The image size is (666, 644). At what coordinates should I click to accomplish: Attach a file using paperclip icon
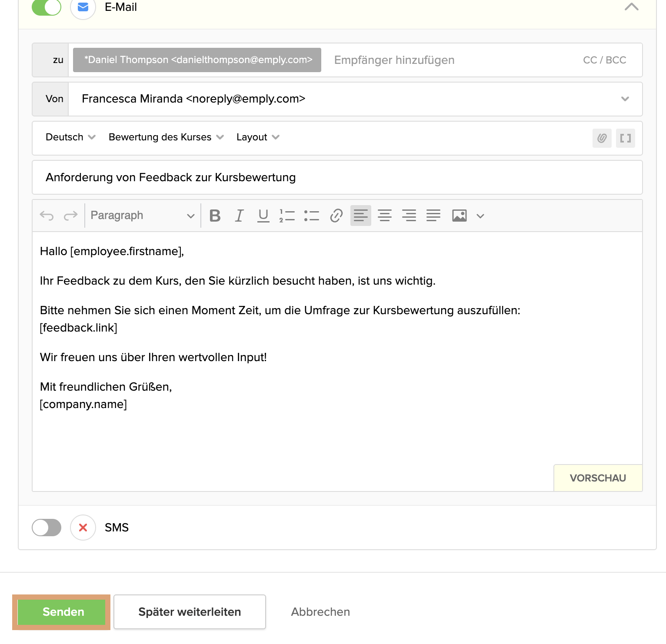[x=602, y=138]
